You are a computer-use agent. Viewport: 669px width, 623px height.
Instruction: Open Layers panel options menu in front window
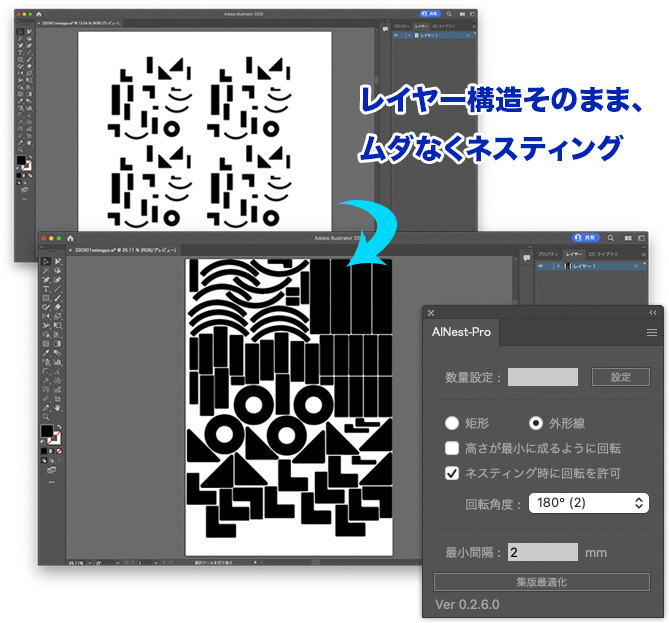click(643, 254)
